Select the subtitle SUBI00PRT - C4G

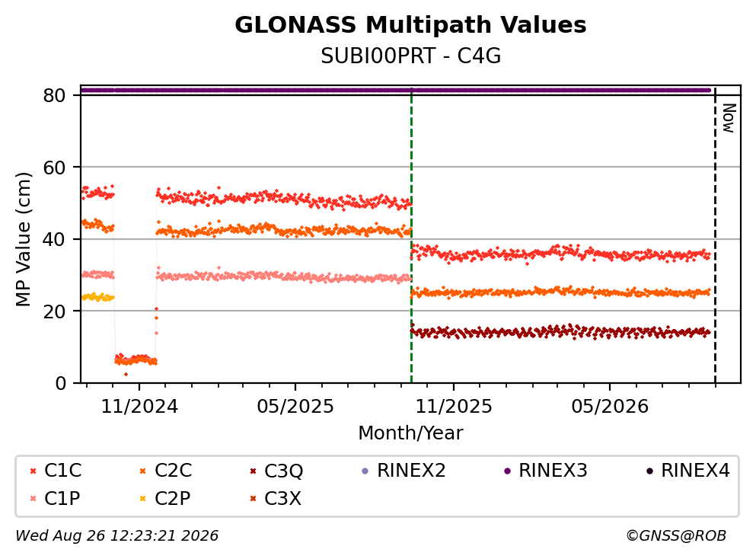coord(410,56)
